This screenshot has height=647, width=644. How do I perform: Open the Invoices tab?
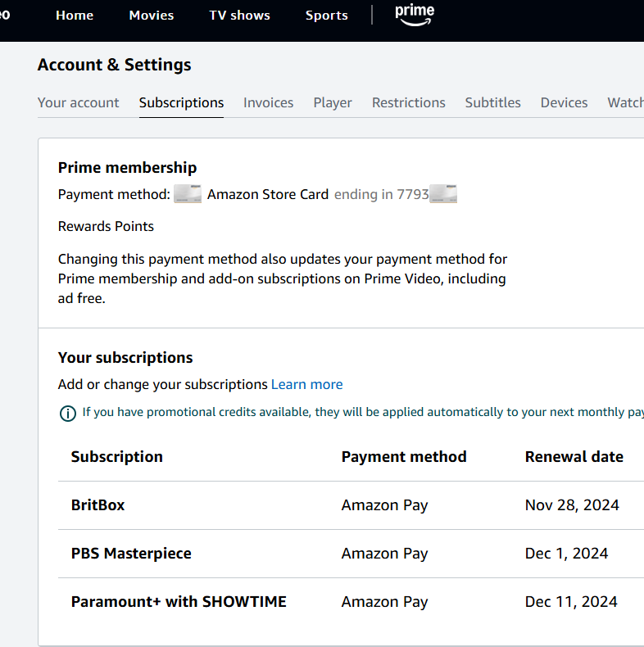(268, 102)
